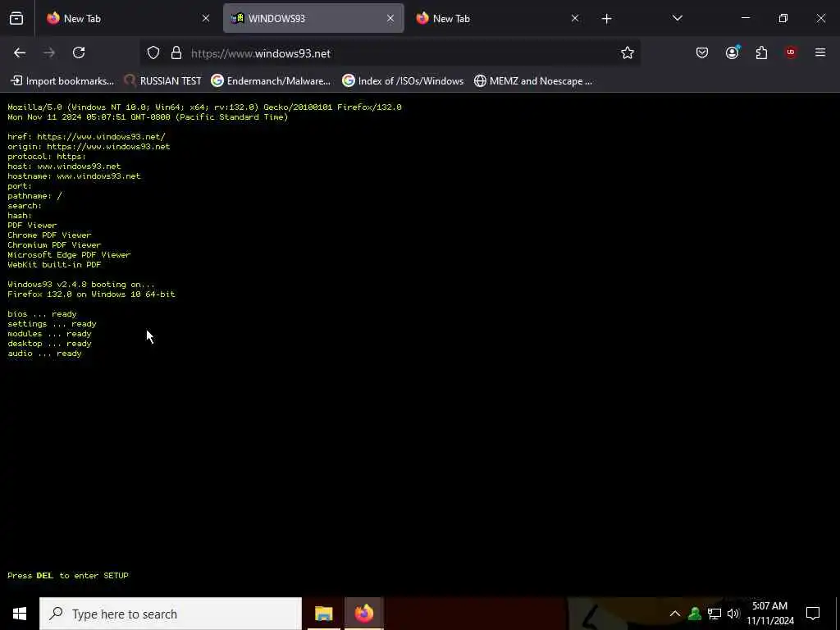Switch to the last New Tab
Screen dimensions: 840x630
coord(498,19)
